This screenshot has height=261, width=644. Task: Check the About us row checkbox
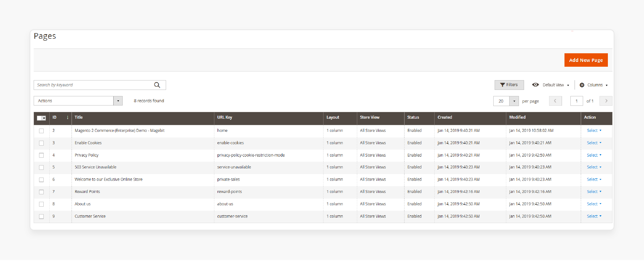coord(41,204)
